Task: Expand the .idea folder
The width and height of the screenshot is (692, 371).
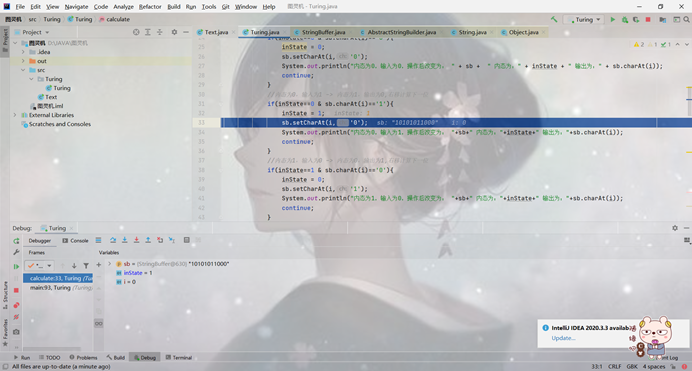Action: [23, 52]
